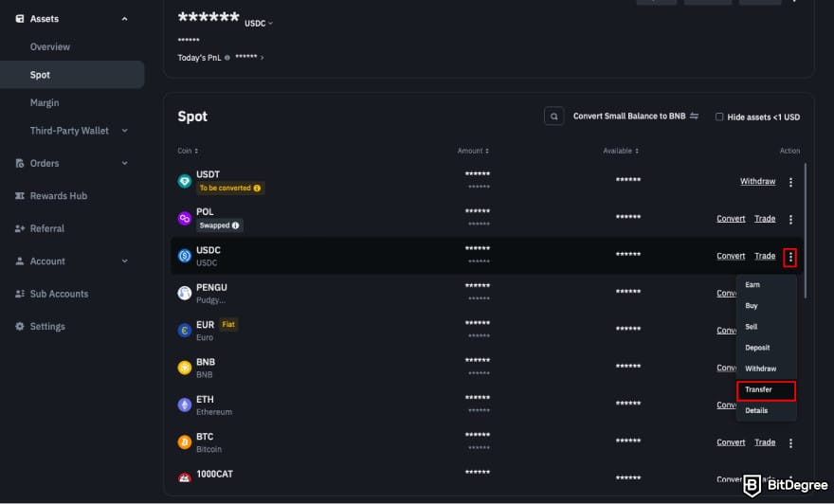The width and height of the screenshot is (834, 504).
Task: Click the Fiat tag beside EUR
Action: pos(228,324)
